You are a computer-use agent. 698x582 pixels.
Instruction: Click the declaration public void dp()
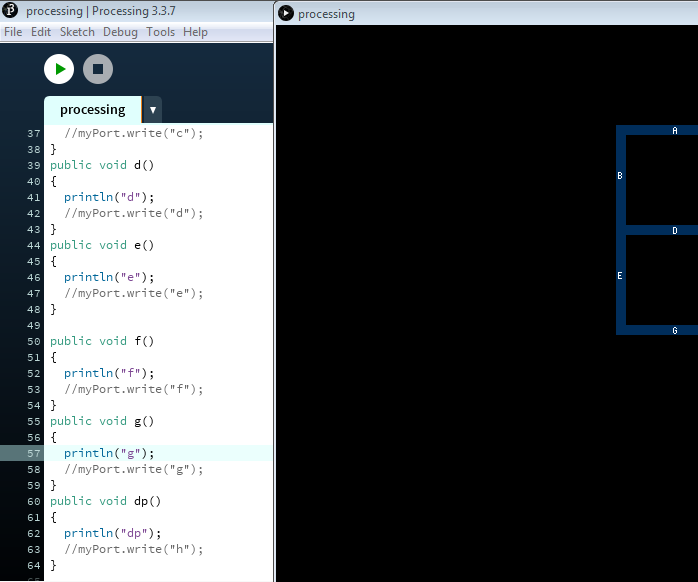106,501
